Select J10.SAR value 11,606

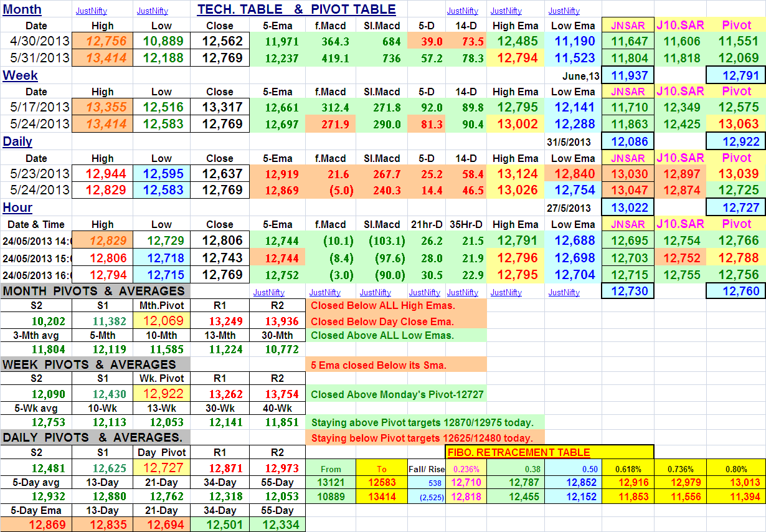[x=680, y=41]
